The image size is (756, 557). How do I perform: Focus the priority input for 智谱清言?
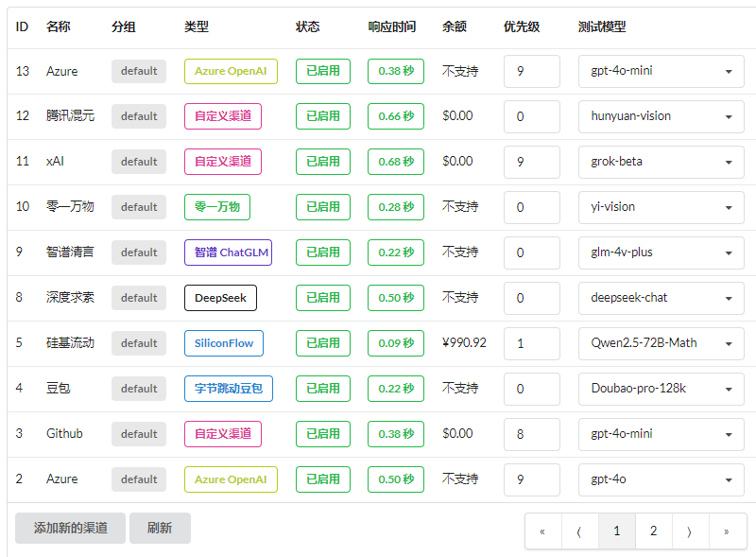pyautogui.click(x=532, y=252)
